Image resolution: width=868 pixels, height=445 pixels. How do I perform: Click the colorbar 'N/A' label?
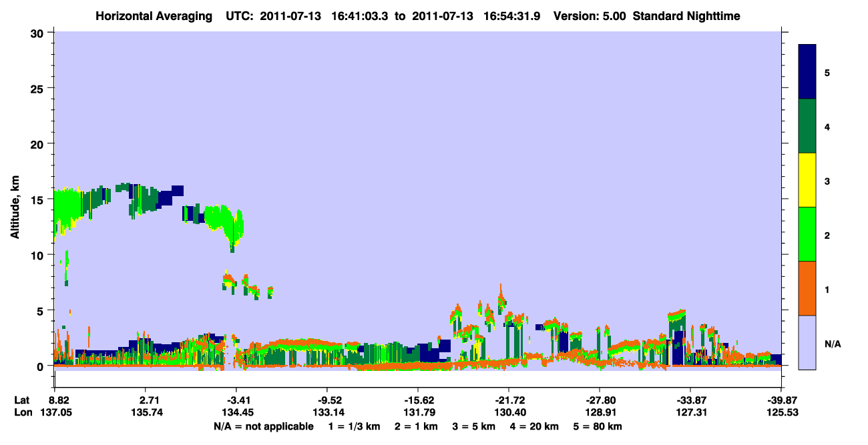832,344
